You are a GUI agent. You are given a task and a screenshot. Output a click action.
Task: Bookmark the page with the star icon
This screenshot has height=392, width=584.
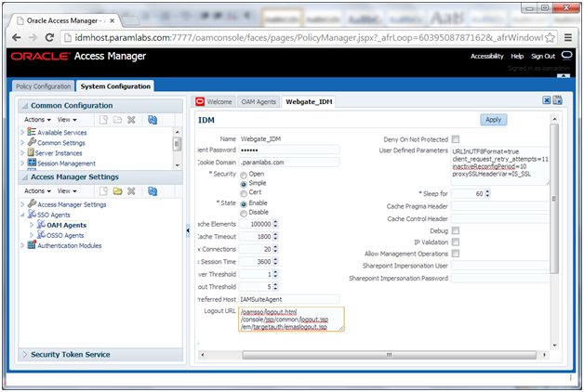click(x=550, y=37)
